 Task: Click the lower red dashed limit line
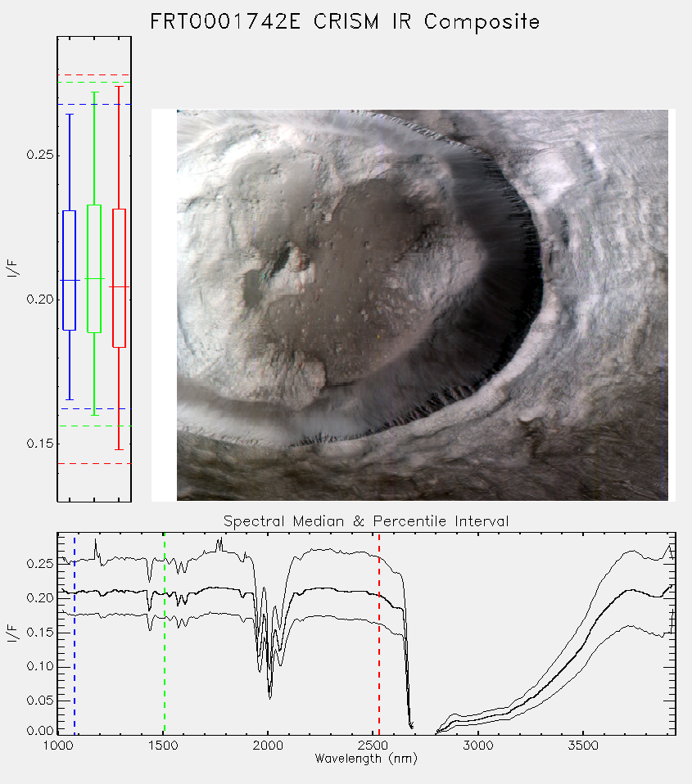click(94, 463)
